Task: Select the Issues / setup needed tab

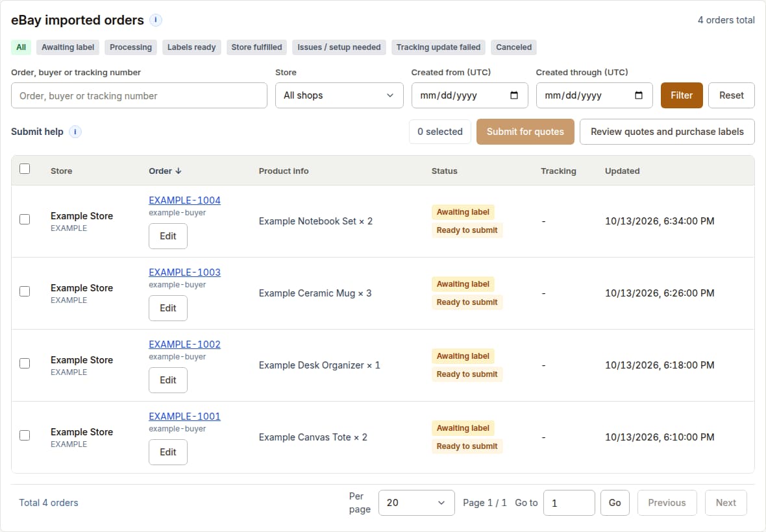Action: [x=339, y=47]
